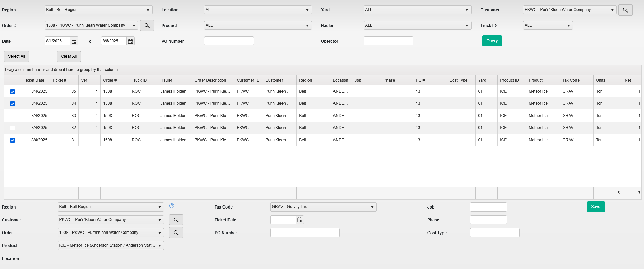Open the calendar picker for the start date
This screenshot has height=269, width=644.
74,41
